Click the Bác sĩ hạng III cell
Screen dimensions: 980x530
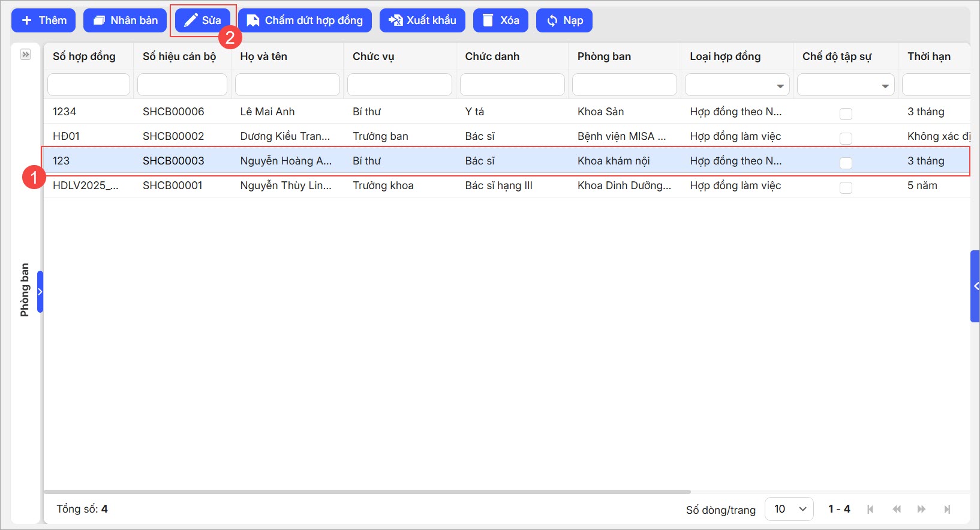click(499, 185)
